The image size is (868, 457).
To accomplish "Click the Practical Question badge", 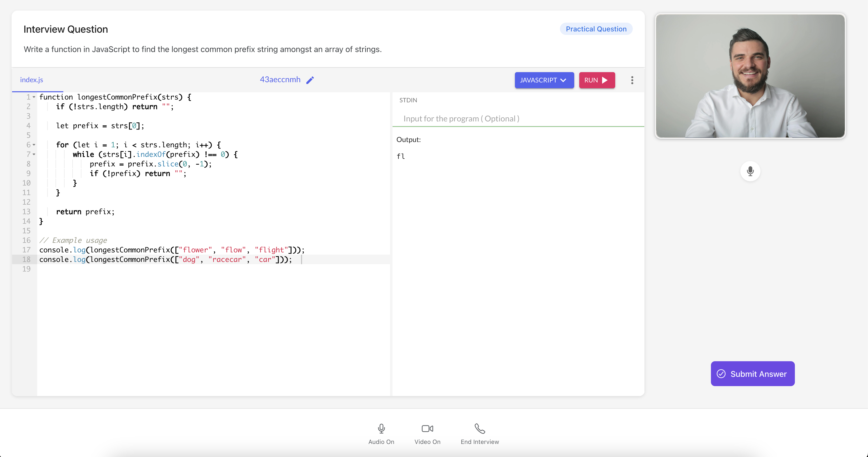I will click(596, 29).
